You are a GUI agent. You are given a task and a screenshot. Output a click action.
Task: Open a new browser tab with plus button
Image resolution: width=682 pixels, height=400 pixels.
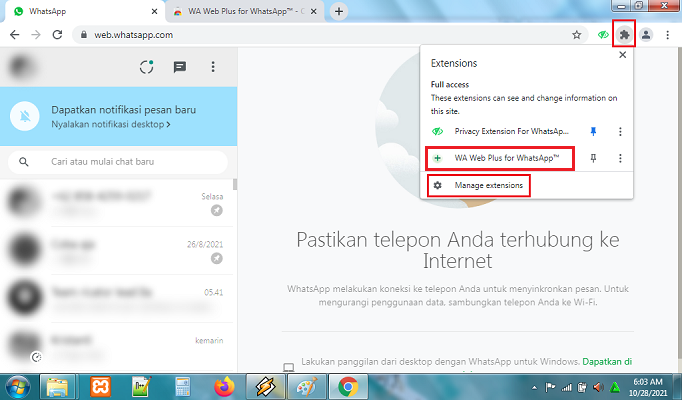click(339, 11)
